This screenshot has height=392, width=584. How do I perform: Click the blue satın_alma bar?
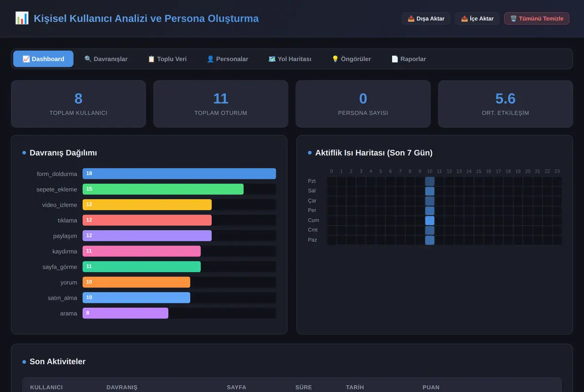coord(136,298)
